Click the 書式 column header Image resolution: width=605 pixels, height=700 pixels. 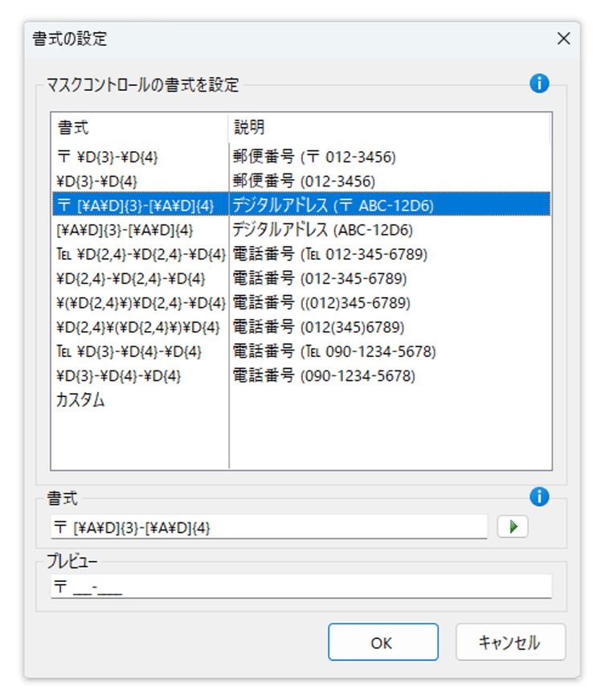139,128
